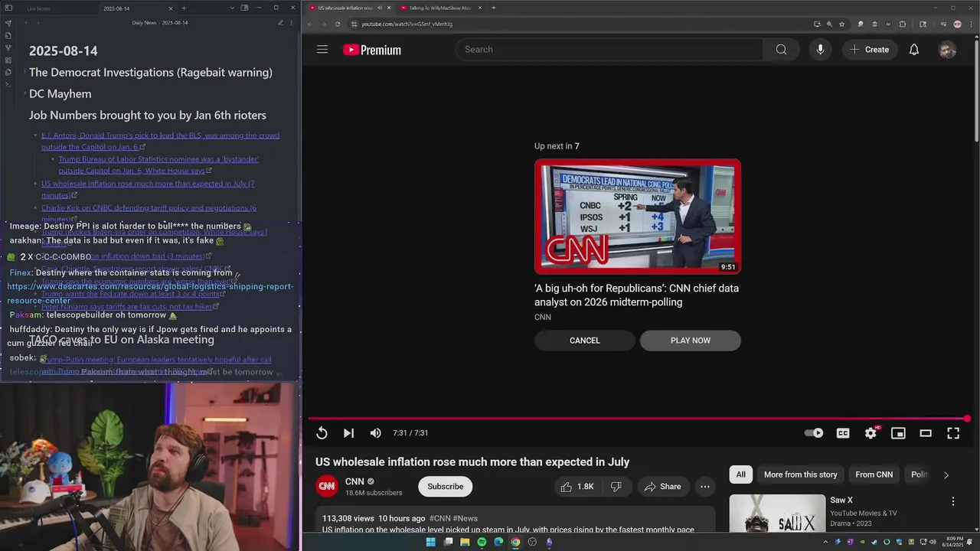Open E.J. Antoni BLS pick link
This screenshot has width=980, height=551.
point(160,141)
